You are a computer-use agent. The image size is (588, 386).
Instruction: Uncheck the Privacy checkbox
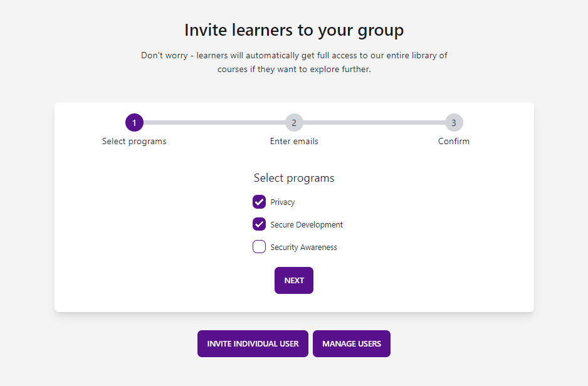point(259,202)
